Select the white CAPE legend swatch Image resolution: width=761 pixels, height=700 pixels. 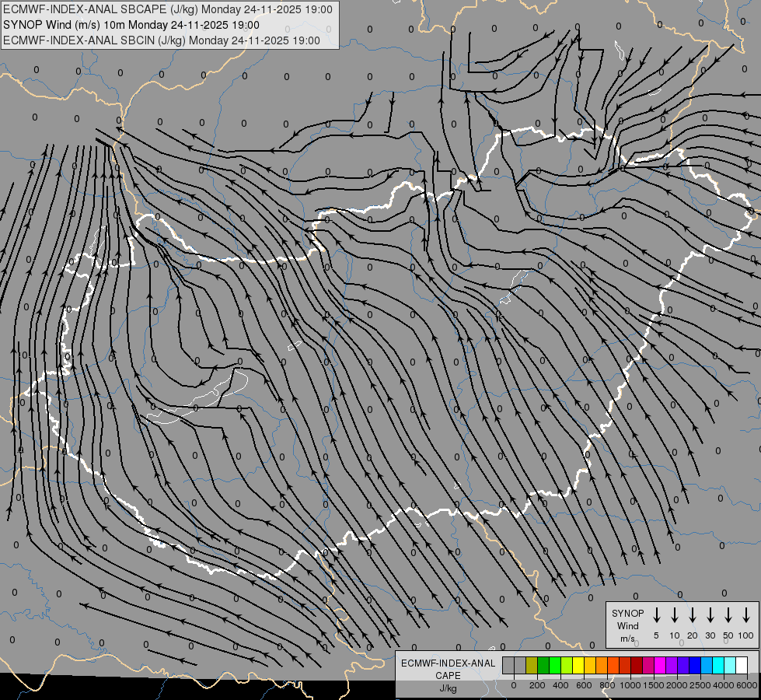(741, 666)
